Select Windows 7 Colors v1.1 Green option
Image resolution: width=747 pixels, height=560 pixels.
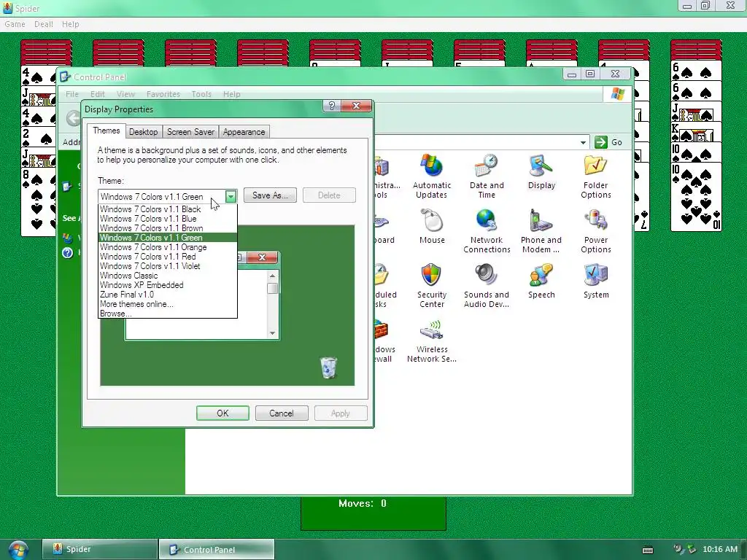coord(168,238)
